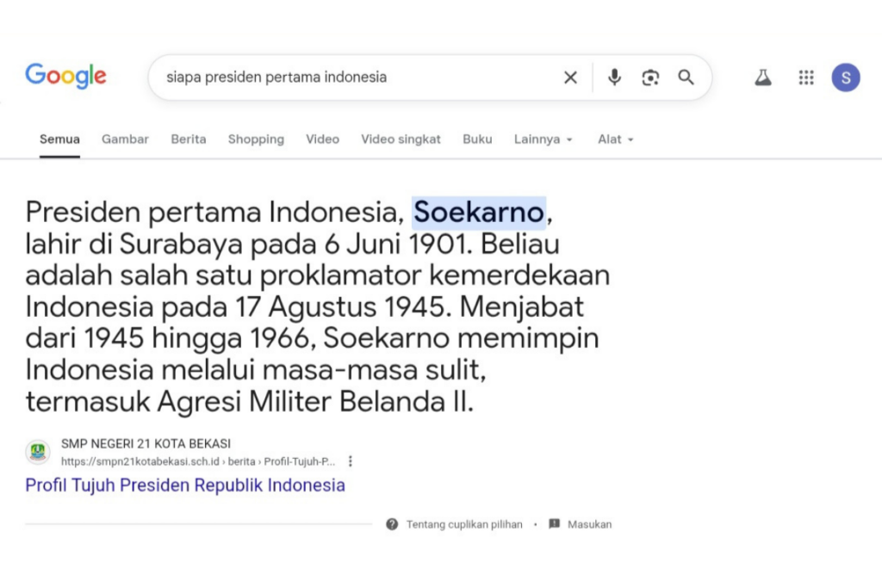Expand the Alat tools dropdown
Screen dimensions: 882x588
(x=615, y=139)
